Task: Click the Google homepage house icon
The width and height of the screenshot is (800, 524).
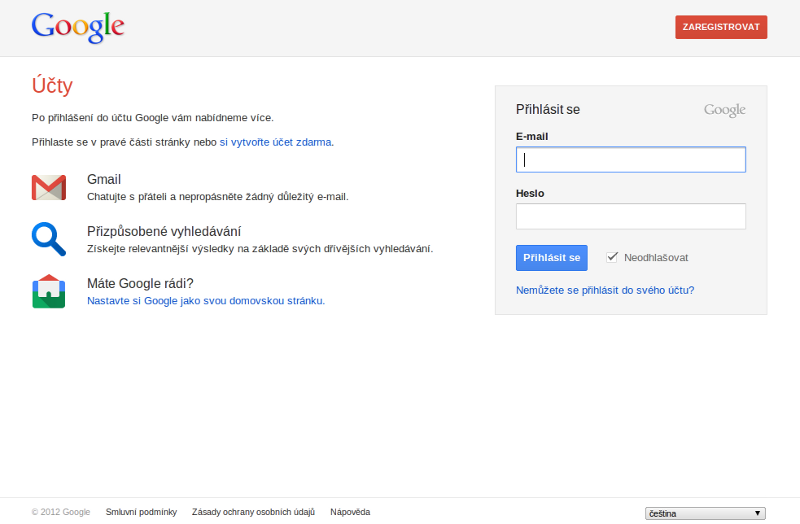Action: click(x=49, y=291)
